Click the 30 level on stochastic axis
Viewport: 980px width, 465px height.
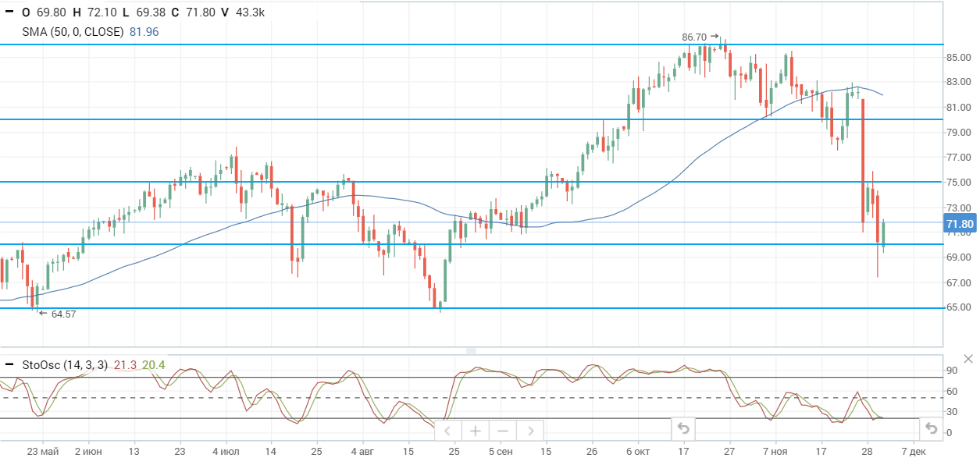(x=951, y=412)
